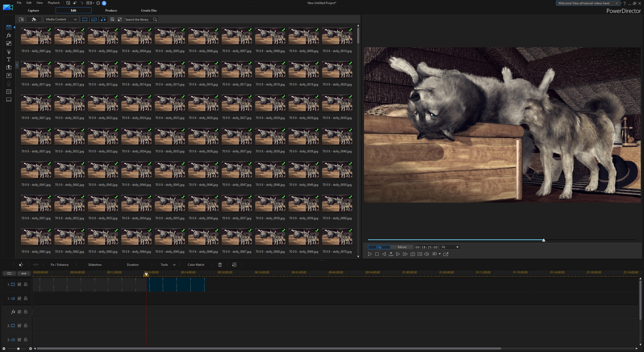Lock the effects (fx) track
This screenshot has height=352, width=644.
pyautogui.click(x=26, y=312)
